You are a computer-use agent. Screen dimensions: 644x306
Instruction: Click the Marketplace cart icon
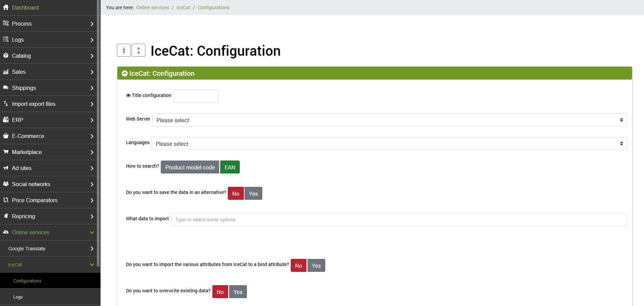pyautogui.click(x=5, y=152)
